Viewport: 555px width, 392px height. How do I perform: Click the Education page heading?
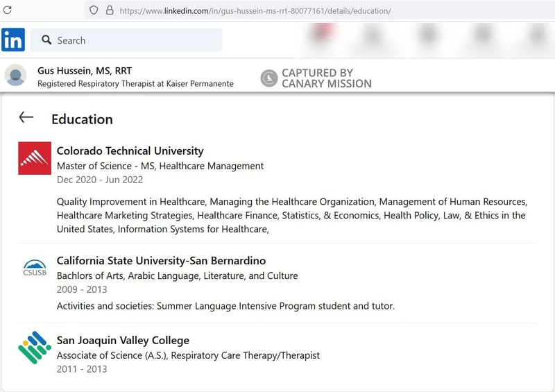[x=82, y=119]
